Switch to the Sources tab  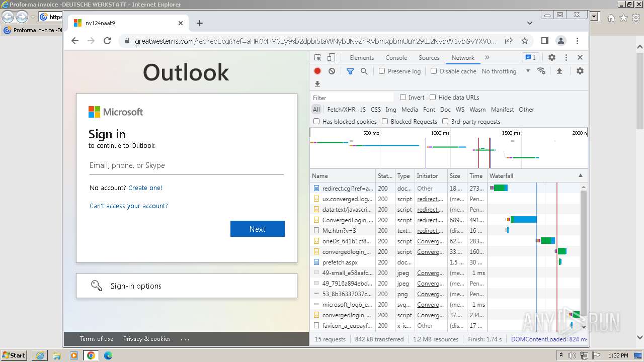pos(429,57)
